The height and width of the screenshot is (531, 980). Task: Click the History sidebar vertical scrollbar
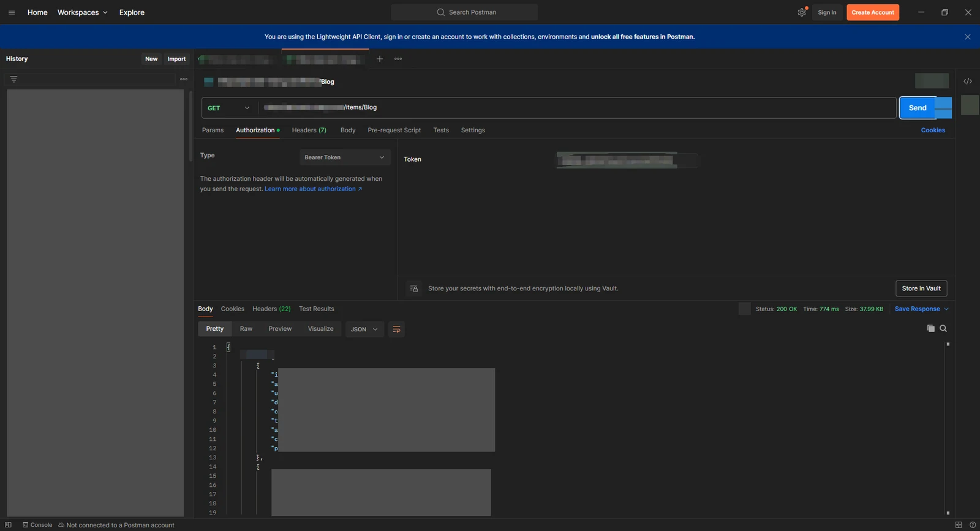coord(190,126)
